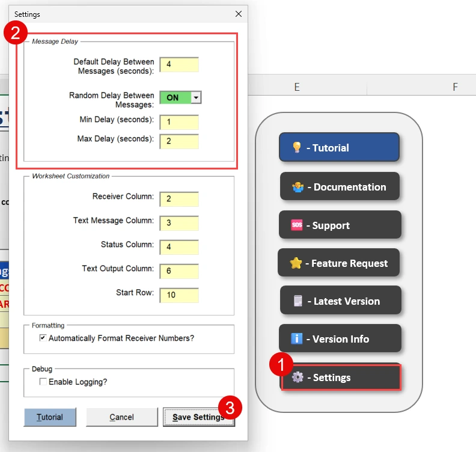Open the Feature Request button
This screenshot has width=476, height=452.
click(338, 263)
